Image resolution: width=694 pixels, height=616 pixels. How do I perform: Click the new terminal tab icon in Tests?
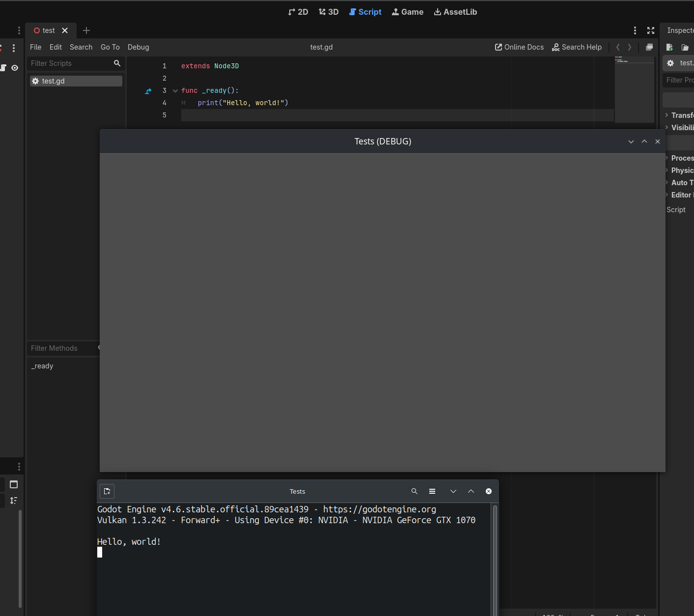coord(107,491)
